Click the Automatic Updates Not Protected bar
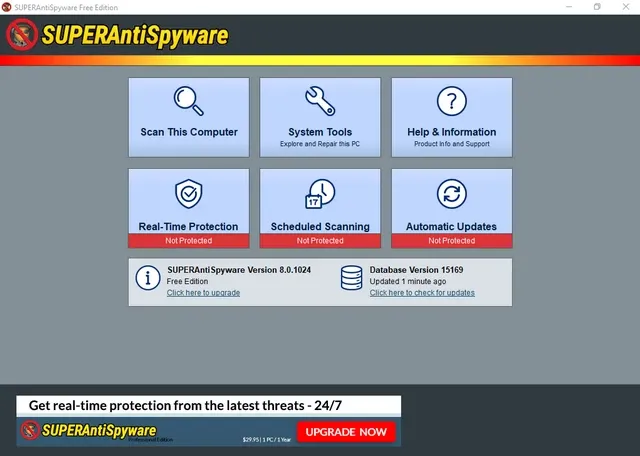Image resolution: width=640 pixels, height=456 pixels. click(x=452, y=241)
